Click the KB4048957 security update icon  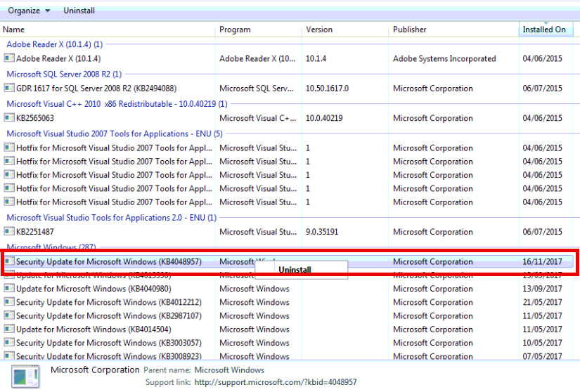point(9,261)
